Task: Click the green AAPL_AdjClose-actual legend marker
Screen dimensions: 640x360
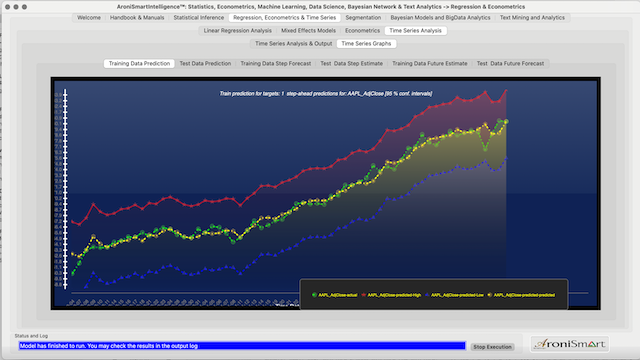Action: [x=314, y=295]
